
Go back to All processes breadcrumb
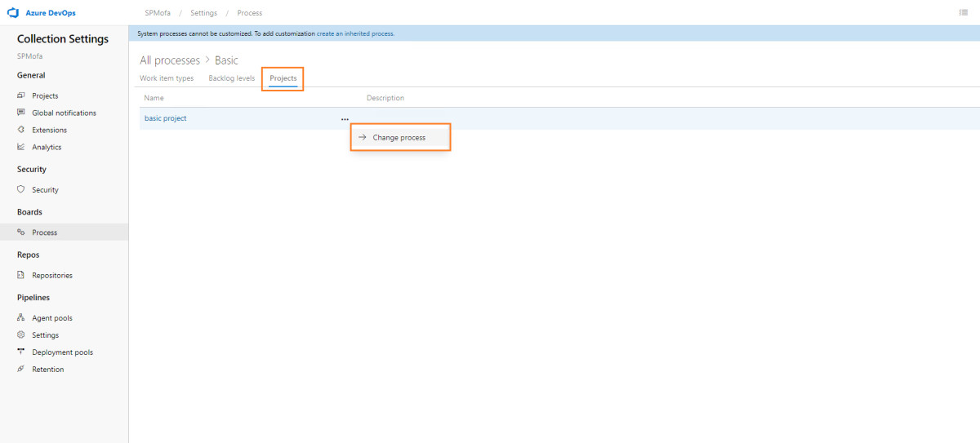click(170, 60)
